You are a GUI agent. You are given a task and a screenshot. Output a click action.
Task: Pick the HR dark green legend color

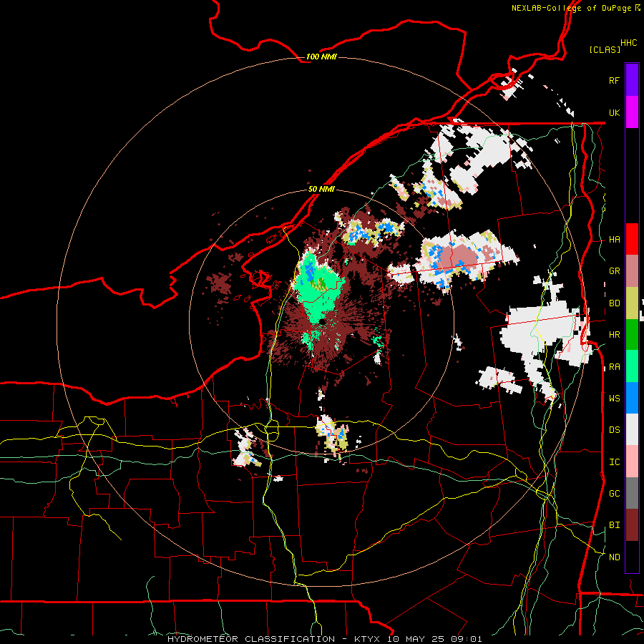(x=632, y=334)
